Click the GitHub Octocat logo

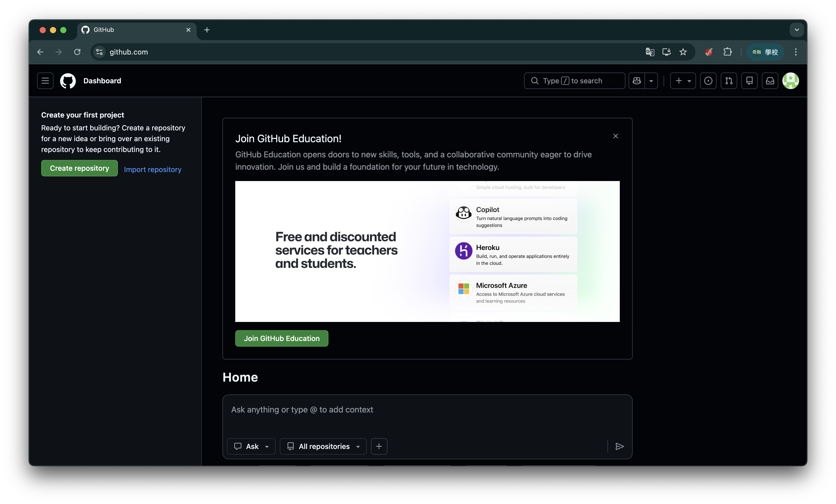[x=68, y=81]
